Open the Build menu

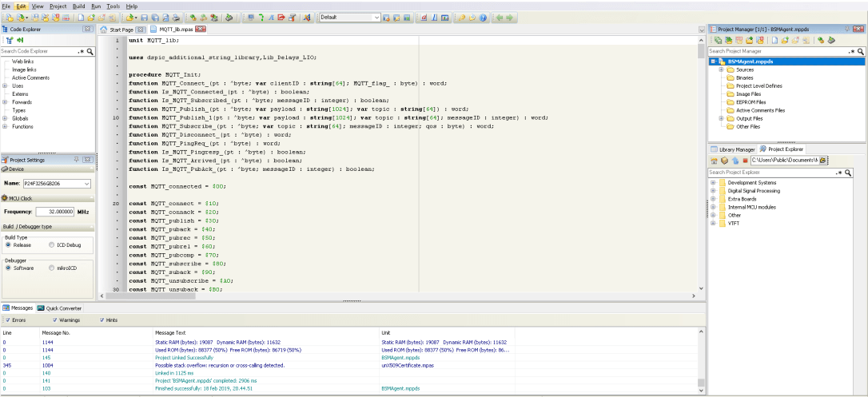[x=79, y=6]
